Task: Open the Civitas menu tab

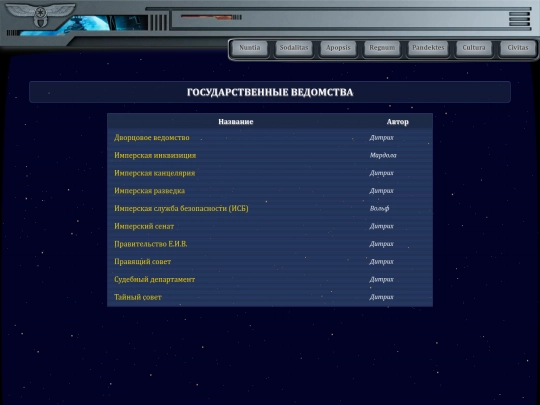Action: [518, 48]
